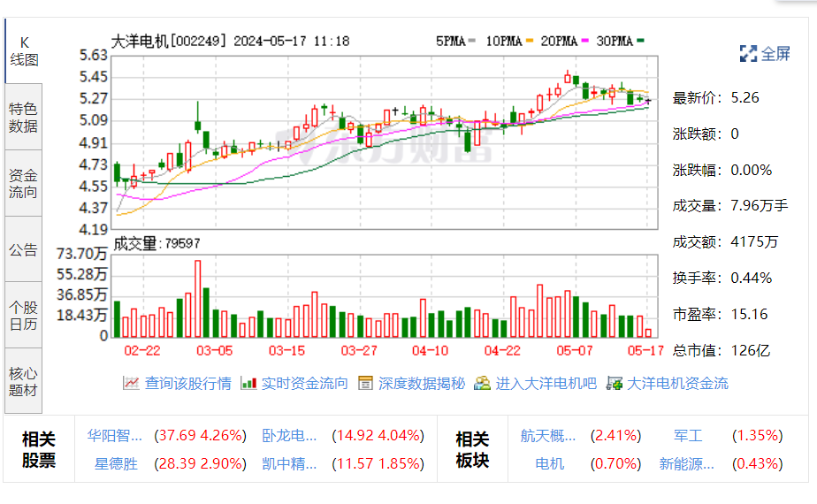Screen dimensions: 817x504
Task: Select the K线图 tab
Action: pos(24,51)
